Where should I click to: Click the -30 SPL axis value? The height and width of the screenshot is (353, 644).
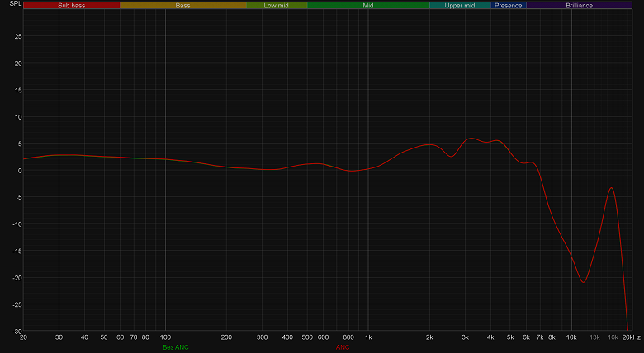17,332
